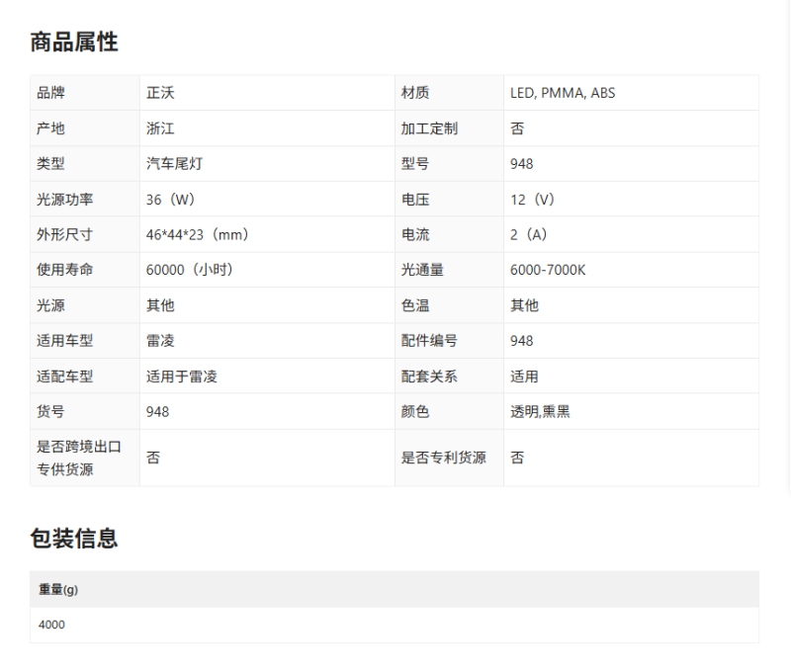Click the color value 透明,熏黑
Viewport: 791px width, 672px height.
(x=540, y=412)
